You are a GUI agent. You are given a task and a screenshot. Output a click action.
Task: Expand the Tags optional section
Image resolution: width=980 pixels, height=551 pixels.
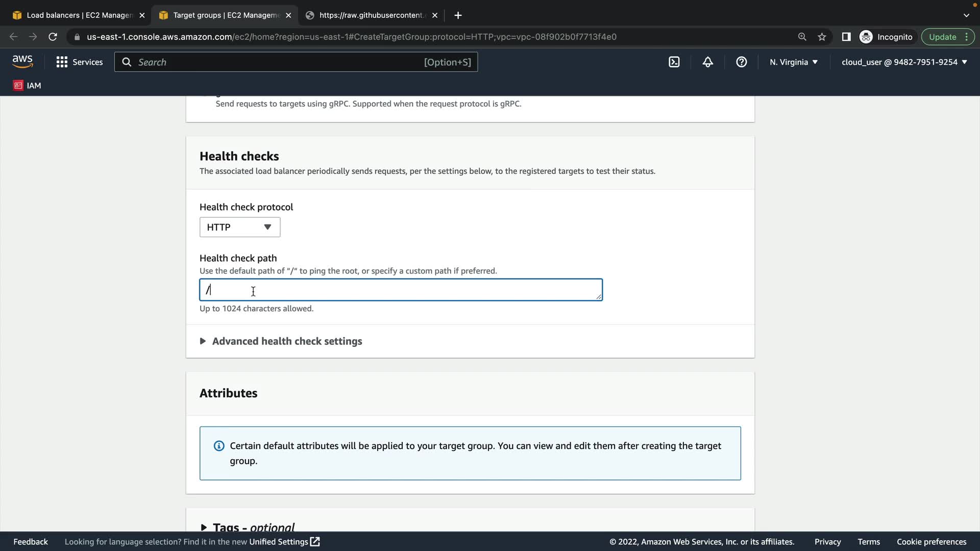point(248,527)
